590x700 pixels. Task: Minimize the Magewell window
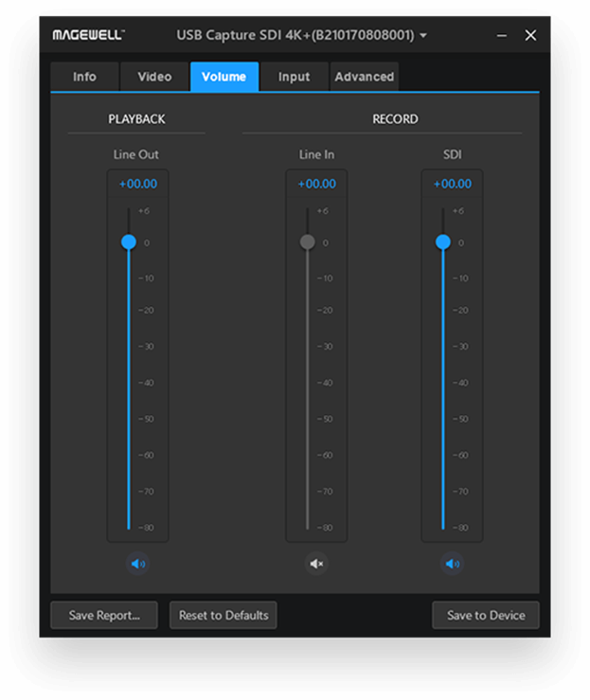(x=502, y=35)
